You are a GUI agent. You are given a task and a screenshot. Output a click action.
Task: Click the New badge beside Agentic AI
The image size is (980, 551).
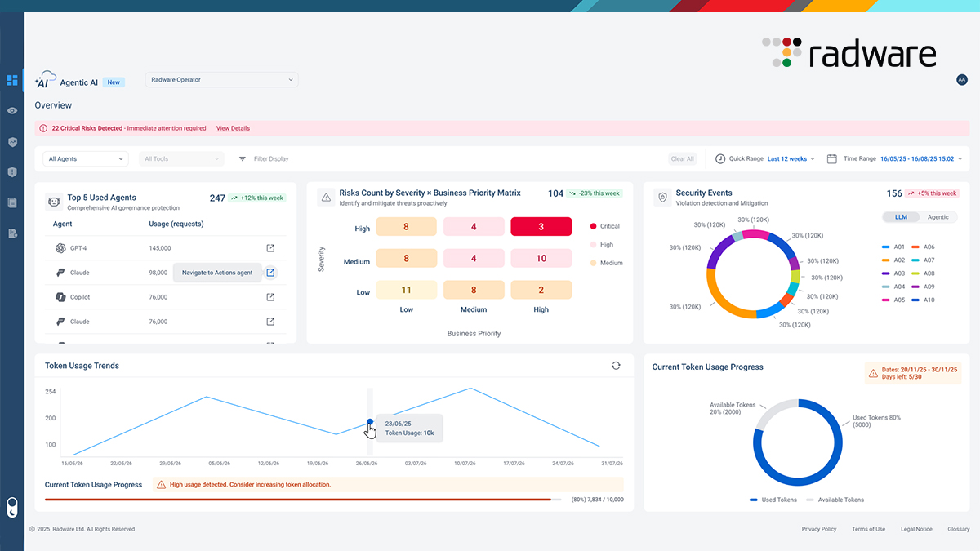point(114,82)
